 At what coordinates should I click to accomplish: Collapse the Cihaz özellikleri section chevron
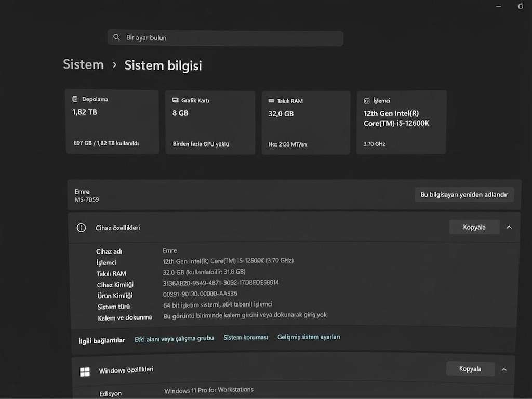(x=509, y=227)
